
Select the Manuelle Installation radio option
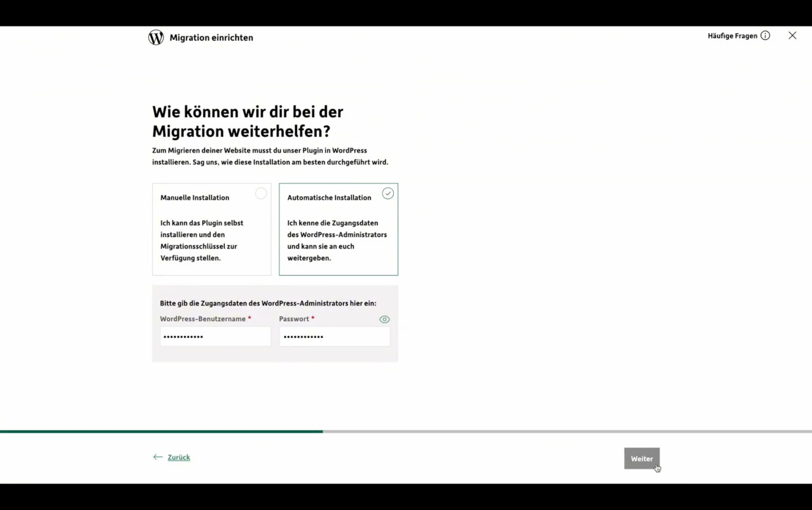pyautogui.click(x=261, y=194)
